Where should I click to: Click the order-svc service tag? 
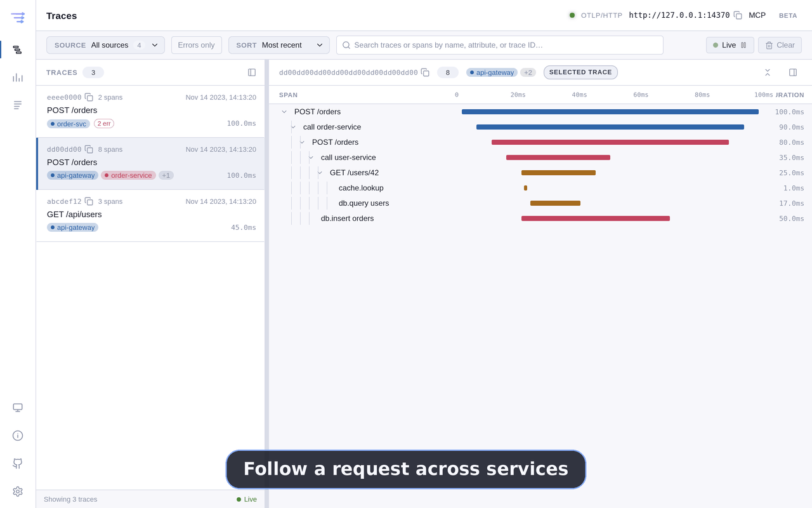(x=69, y=123)
